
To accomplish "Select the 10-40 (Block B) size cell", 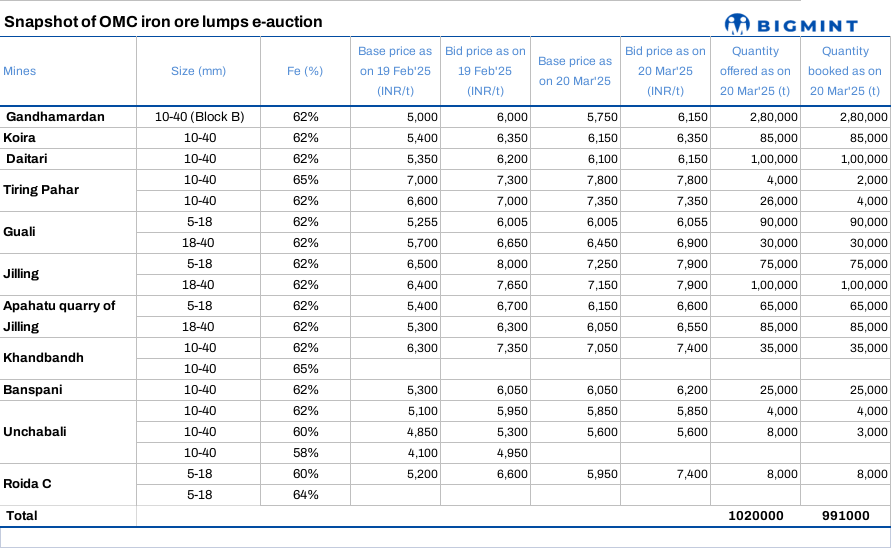I will point(200,117).
